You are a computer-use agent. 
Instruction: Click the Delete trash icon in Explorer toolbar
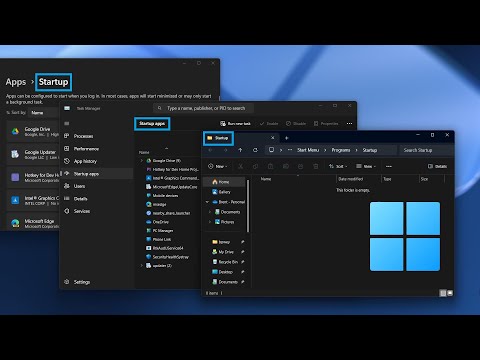pyautogui.click(x=316, y=166)
